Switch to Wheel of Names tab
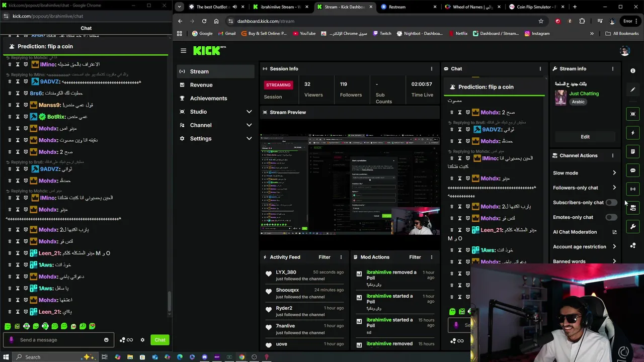The height and width of the screenshot is (362, 644). (473, 7)
